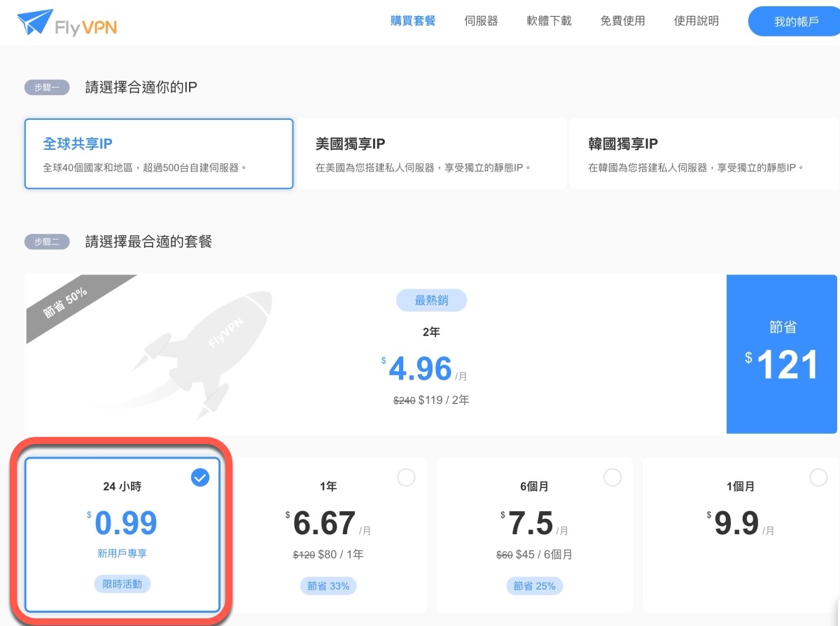This screenshot has height=626, width=840.
Task: Open the 使用說明 page
Action: [696, 21]
